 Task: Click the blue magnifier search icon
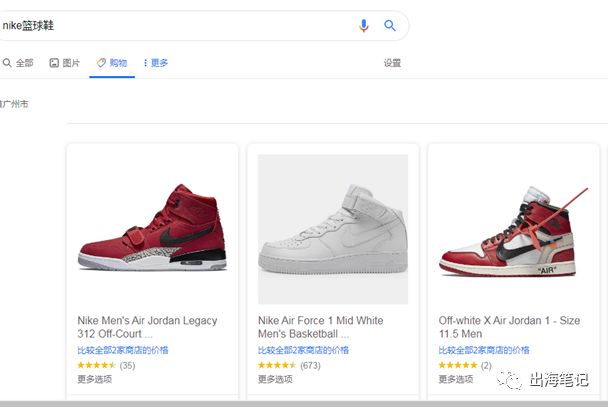pyautogui.click(x=390, y=26)
